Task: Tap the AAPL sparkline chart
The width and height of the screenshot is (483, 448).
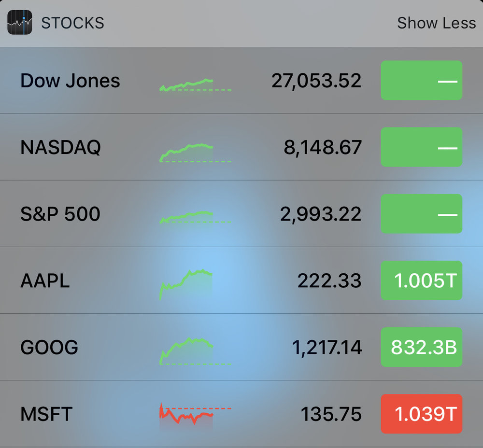Action: pos(186,284)
